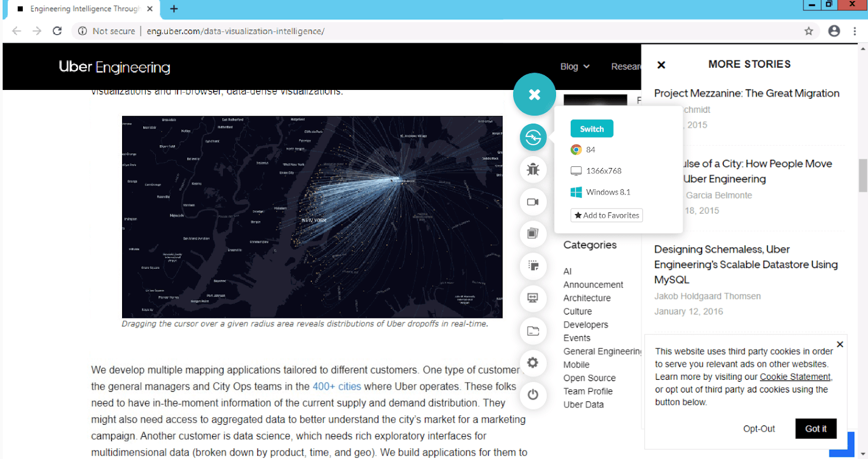Open the Cookie Statement link
This screenshot has height=459, width=868.
[795, 377]
